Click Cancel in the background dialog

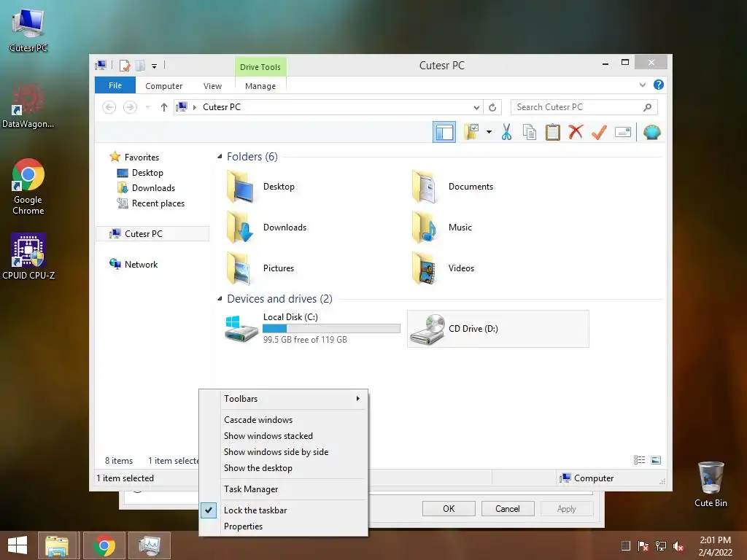pos(508,508)
